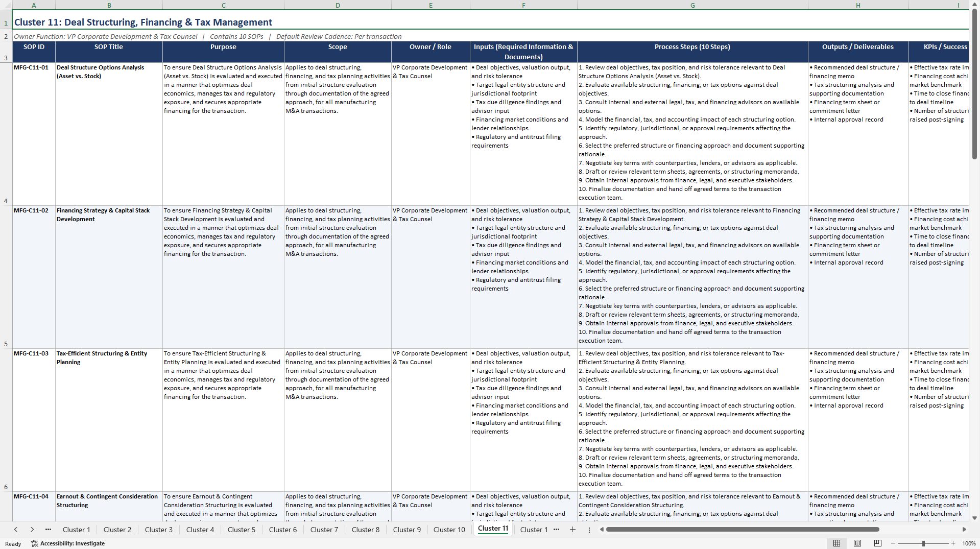Open the Cluster 10 sheet
Image resolution: width=980 pixels, height=549 pixels.
449,530
